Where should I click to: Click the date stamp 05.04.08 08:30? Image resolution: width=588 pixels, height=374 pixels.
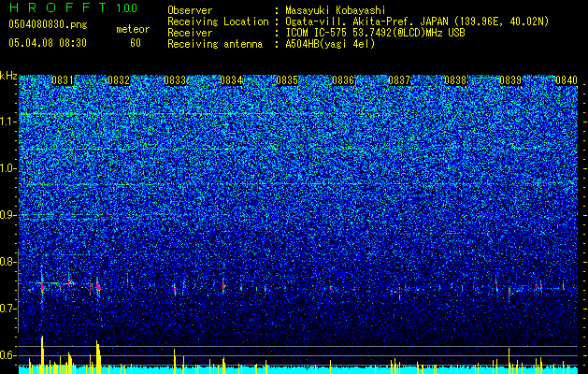48,43
